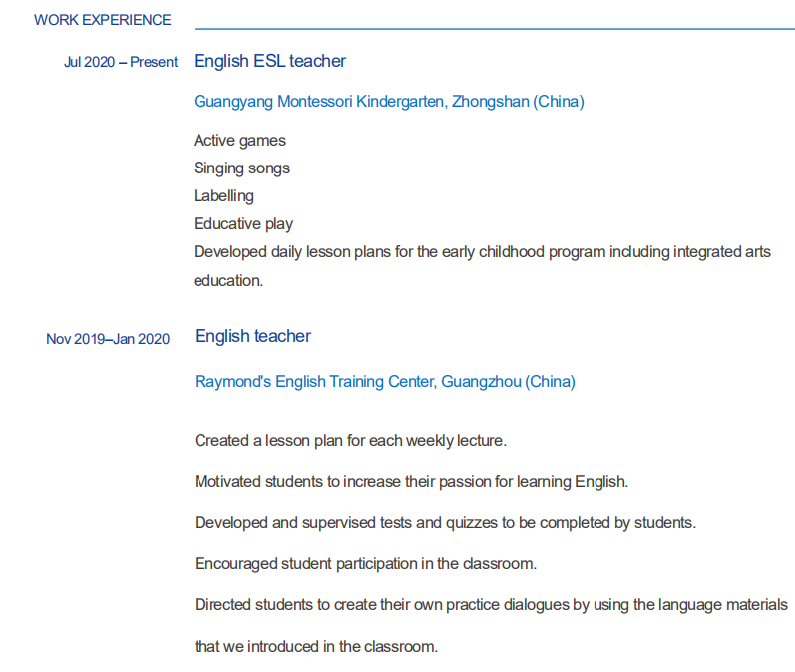Screen dimensions: 795x672
Task: Open the Guangyang Montessori Kindergarten link
Action: coord(388,102)
